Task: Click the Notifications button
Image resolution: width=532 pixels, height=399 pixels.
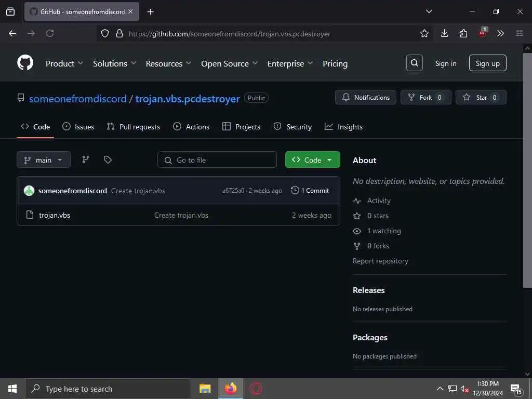Action: coord(365,97)
